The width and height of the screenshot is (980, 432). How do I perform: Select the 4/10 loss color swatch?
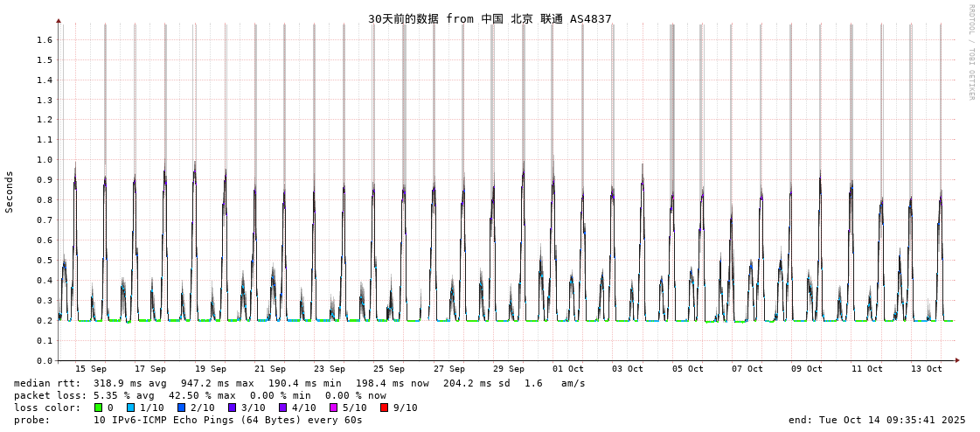[x=283, y=408]
